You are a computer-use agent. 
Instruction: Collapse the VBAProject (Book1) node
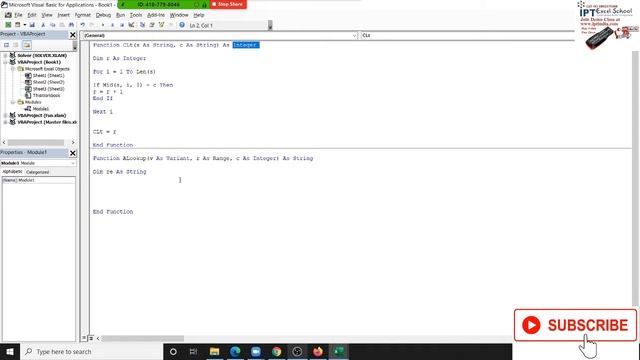5,62
